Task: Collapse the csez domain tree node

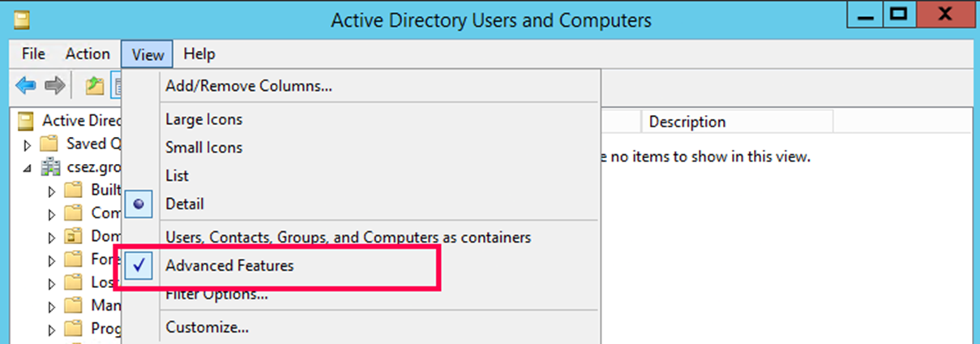Action: [28, 168]
